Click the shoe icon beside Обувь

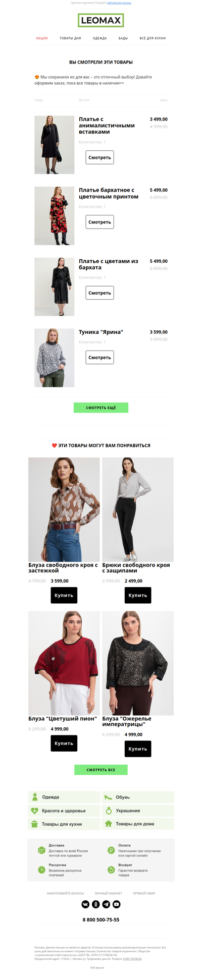coord(108,797)
